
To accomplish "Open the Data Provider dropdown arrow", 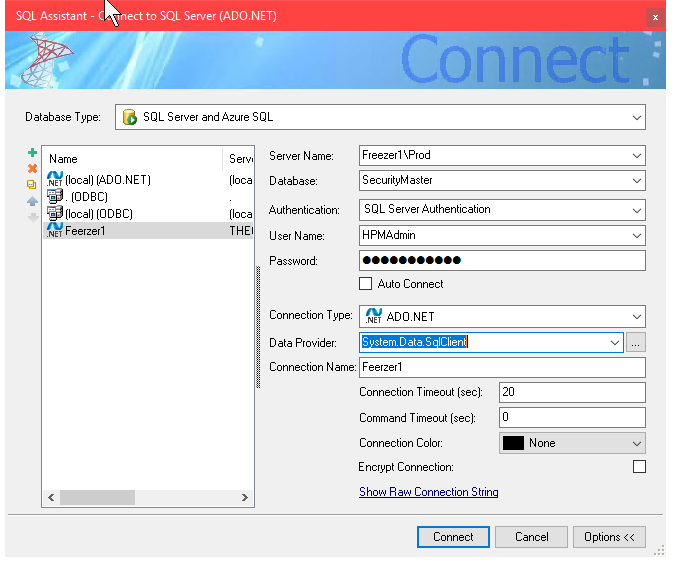I will (x=615, y=343).
